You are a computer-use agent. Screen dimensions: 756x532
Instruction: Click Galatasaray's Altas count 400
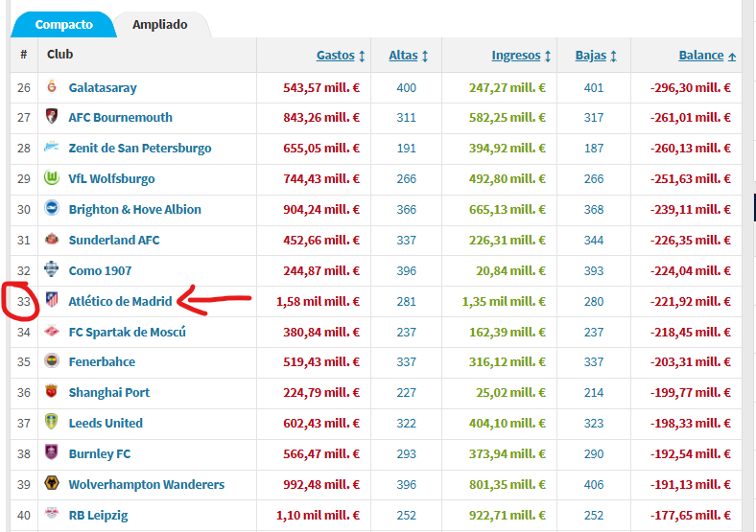[407, 87]
